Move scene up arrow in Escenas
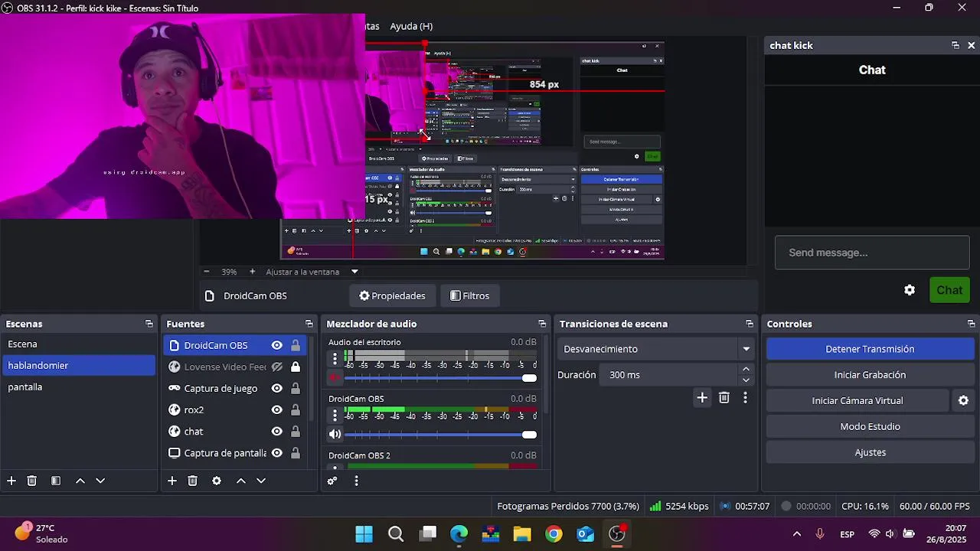The height and width of the screenshot is (551, 980). (x=80, y=481)
